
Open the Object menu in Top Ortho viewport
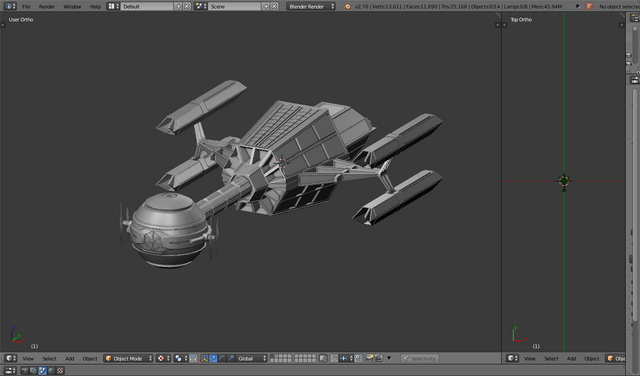coord(591,358)
